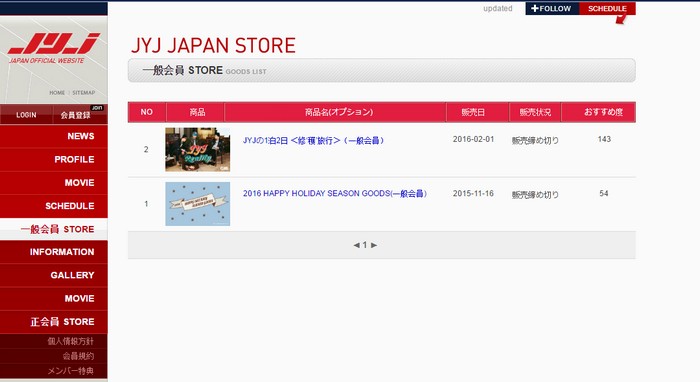
Task: Open 2016 HAPPY HOLIDAY SEASON GOODS link
Action: (335, 194)
